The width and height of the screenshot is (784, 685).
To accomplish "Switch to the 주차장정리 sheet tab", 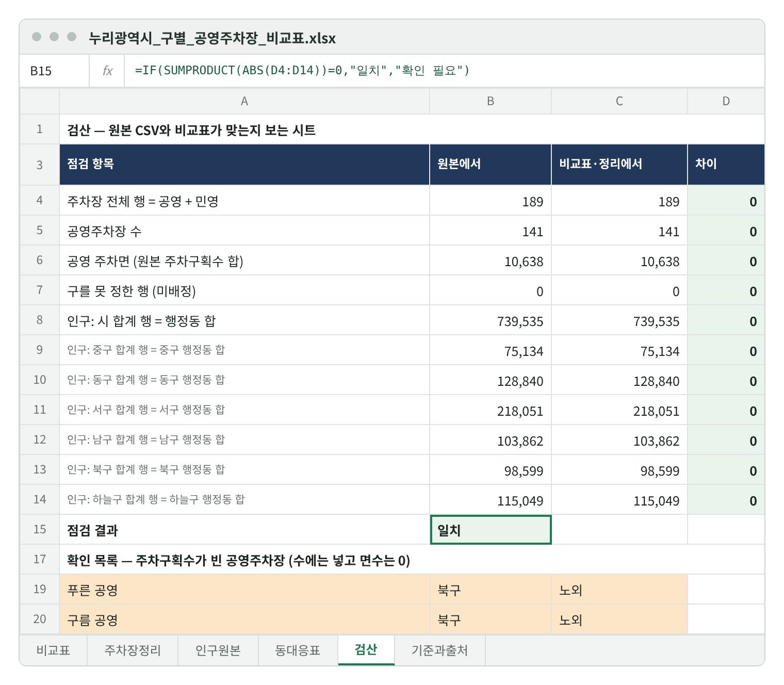I will tap(133, 650).
